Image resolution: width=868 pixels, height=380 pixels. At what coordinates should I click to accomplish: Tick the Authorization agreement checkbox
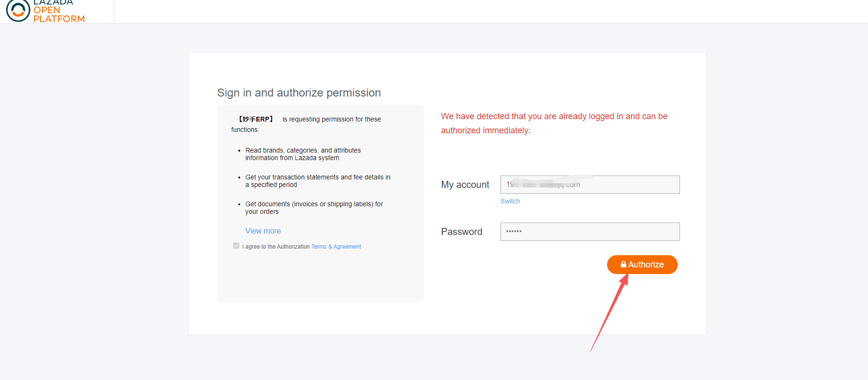point(236,246)
